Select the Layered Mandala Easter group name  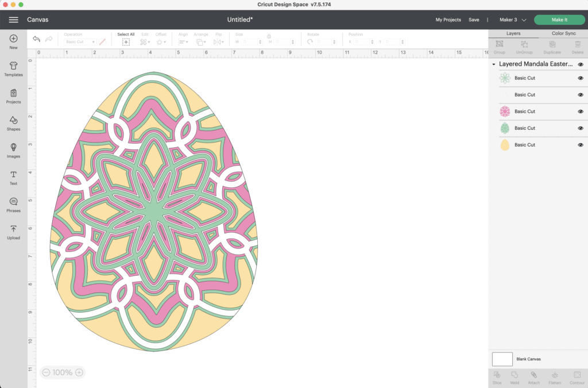tap(536, 64)
